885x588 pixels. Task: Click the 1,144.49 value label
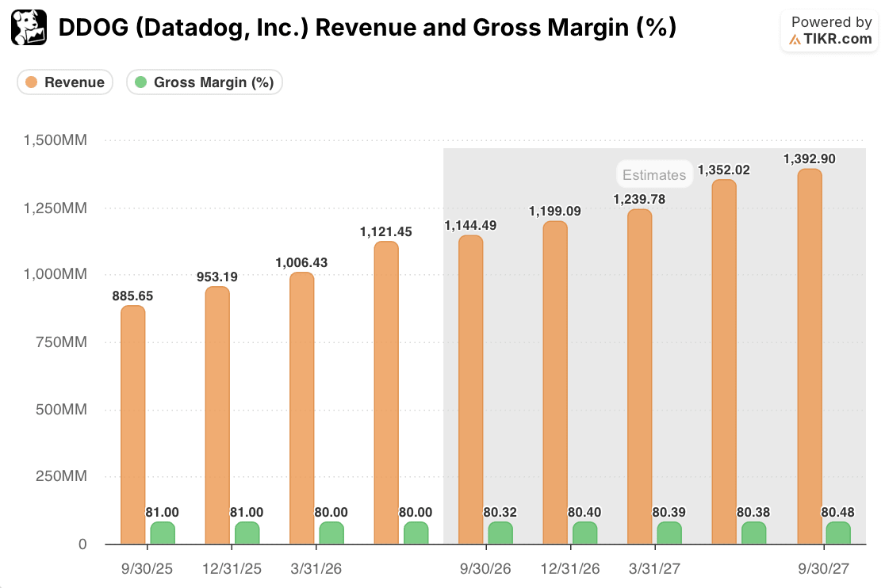[471, 226]
